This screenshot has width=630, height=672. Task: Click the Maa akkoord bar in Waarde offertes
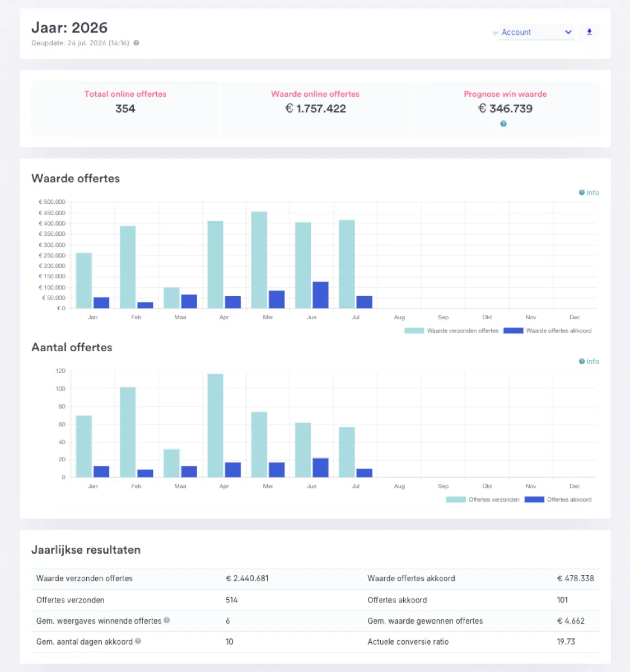tap(189, 301)
